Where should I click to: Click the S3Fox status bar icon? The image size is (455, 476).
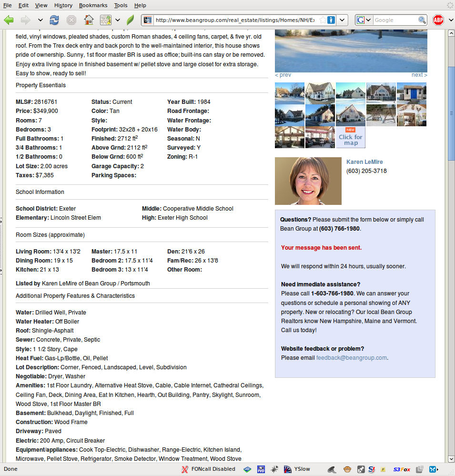click(x=402, y=469)
